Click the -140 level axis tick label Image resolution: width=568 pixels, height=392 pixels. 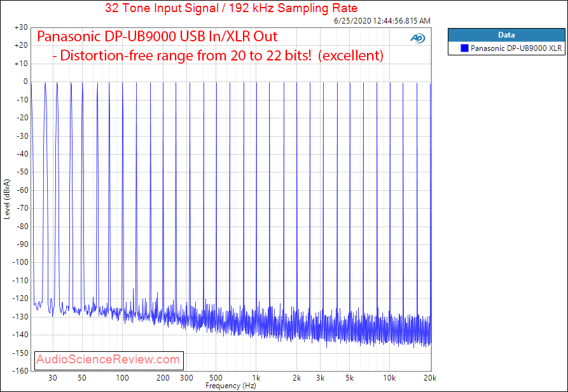coord(20,335)
